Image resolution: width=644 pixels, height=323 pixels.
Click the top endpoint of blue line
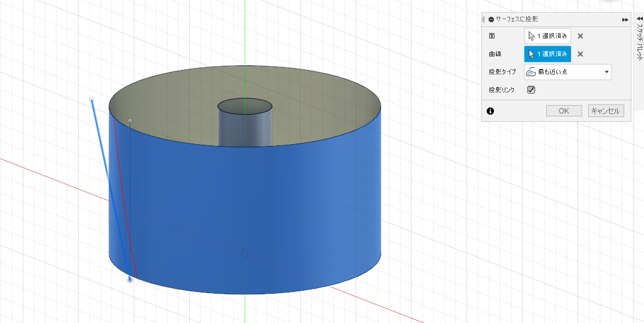click(92, 100)
